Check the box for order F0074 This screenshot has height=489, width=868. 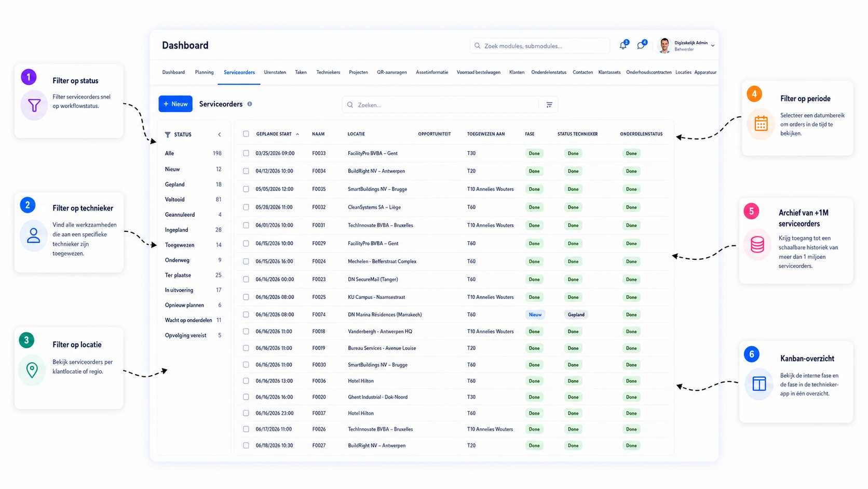pos(246,314)
